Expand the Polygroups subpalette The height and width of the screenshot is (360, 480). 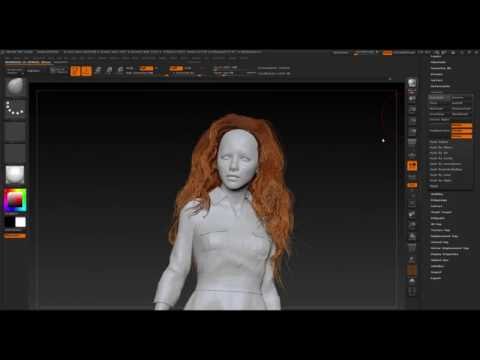[438, 200]
